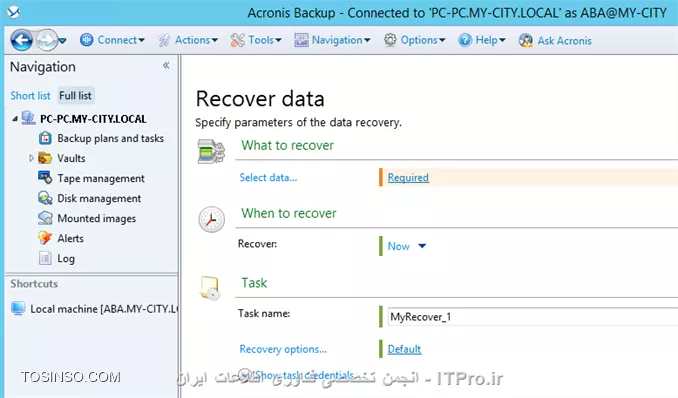This screenshot has width=678, height=398.
Task: Open the Recover Now dropdown
Action: 407,246
